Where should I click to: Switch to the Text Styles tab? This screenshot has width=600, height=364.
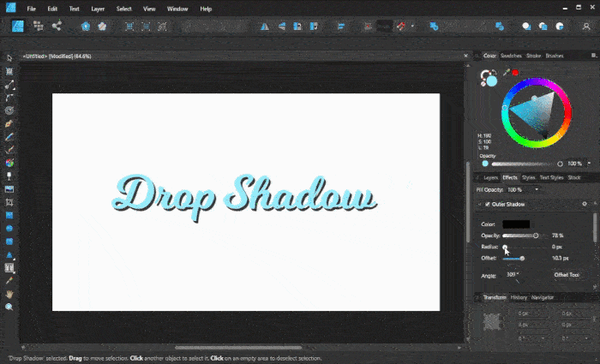point(551,178)
